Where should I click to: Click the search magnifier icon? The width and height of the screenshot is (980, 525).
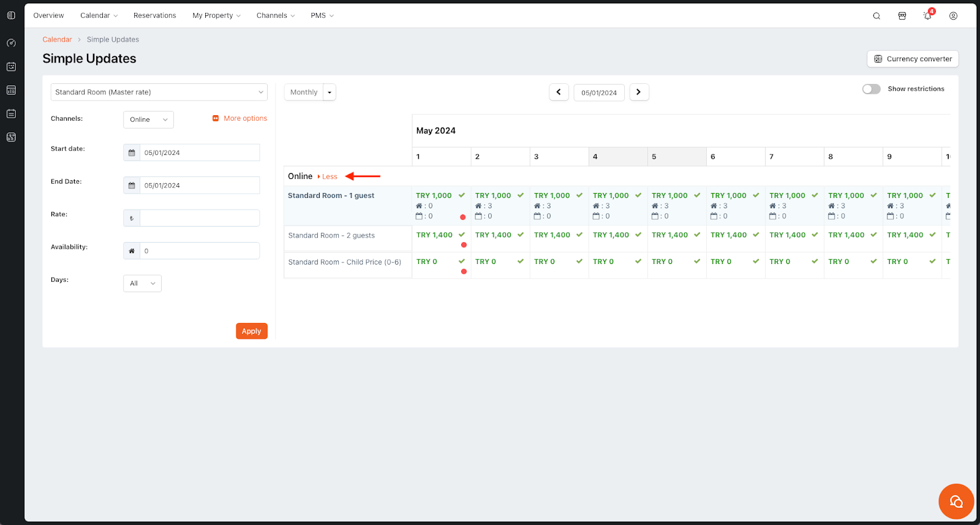coord(876,16)
